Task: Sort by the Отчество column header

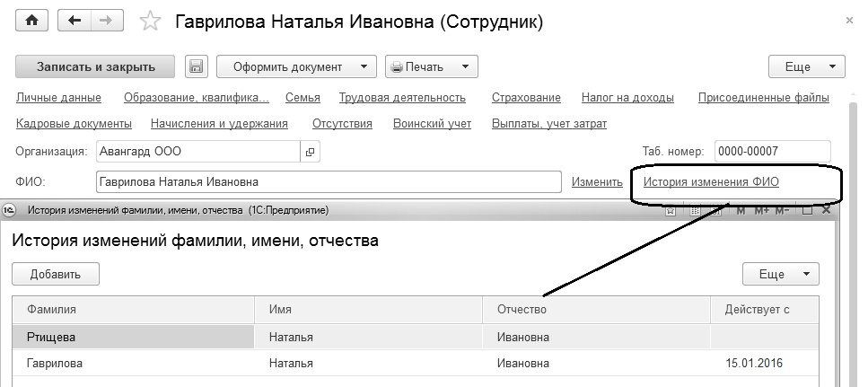Action: [596, 310]
